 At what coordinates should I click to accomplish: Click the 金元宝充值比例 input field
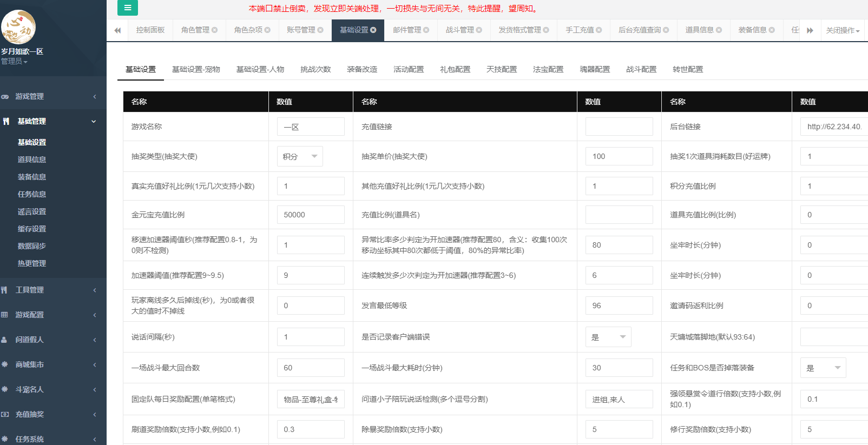311,215
